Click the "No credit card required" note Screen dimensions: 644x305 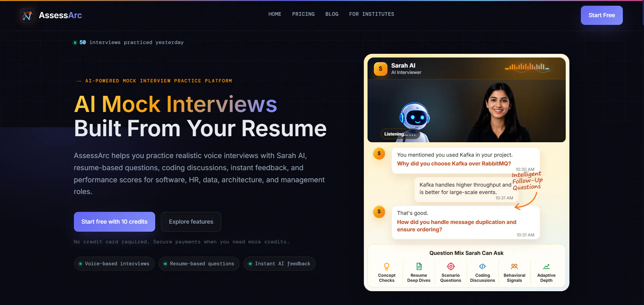181,242
